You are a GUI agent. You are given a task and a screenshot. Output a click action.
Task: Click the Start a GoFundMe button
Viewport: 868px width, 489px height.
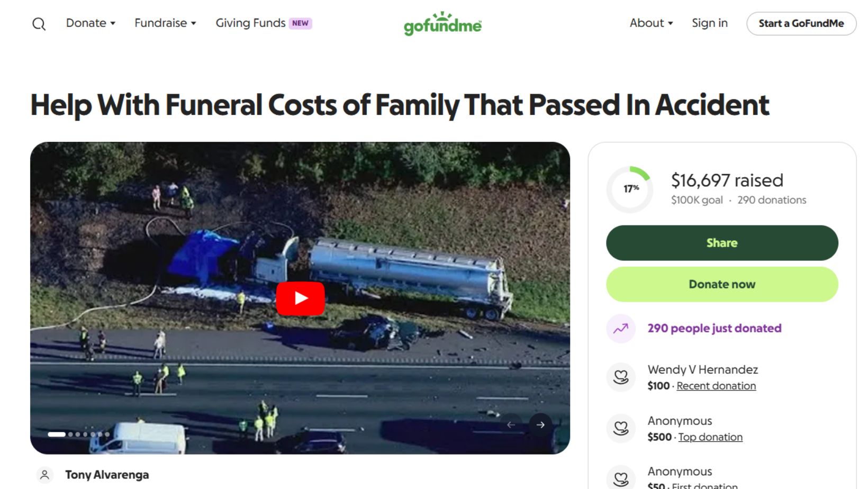tap(801, 24)
